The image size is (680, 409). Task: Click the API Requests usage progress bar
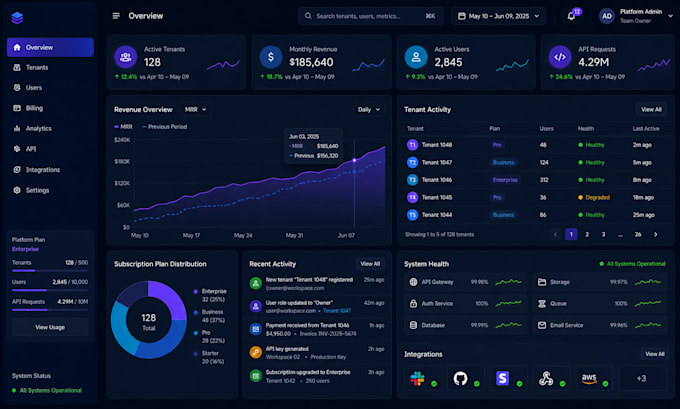[x=50, y=310]
